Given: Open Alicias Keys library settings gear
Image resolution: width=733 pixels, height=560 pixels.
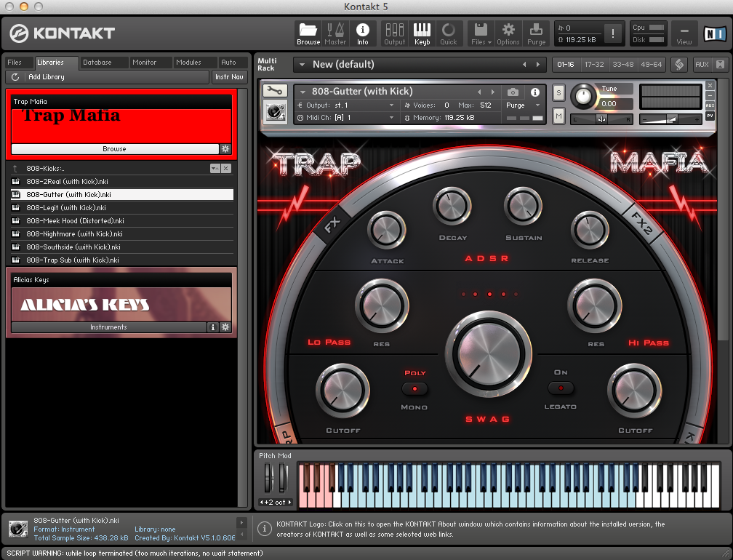Looking at the screenshot, I should point(225,327).
